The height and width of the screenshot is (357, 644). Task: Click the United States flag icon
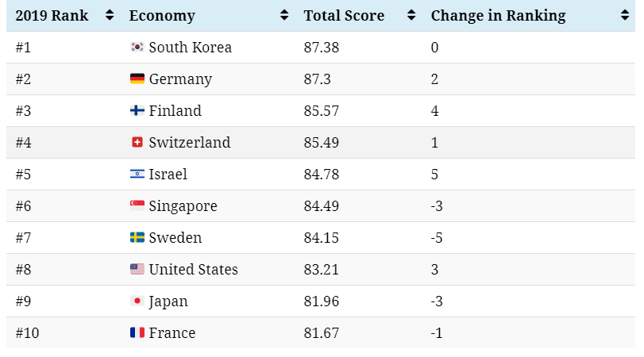point(137,270)
